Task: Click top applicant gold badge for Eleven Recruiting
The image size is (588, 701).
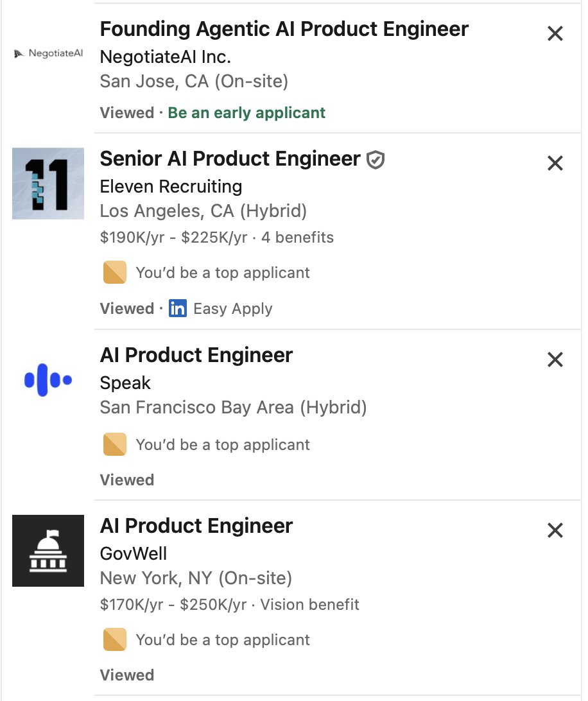Action: point(114,272)
